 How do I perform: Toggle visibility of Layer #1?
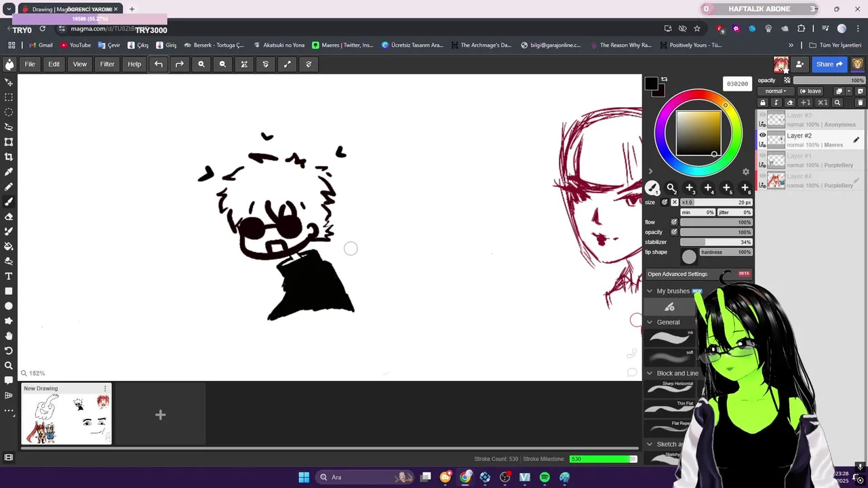pos(762,156)
